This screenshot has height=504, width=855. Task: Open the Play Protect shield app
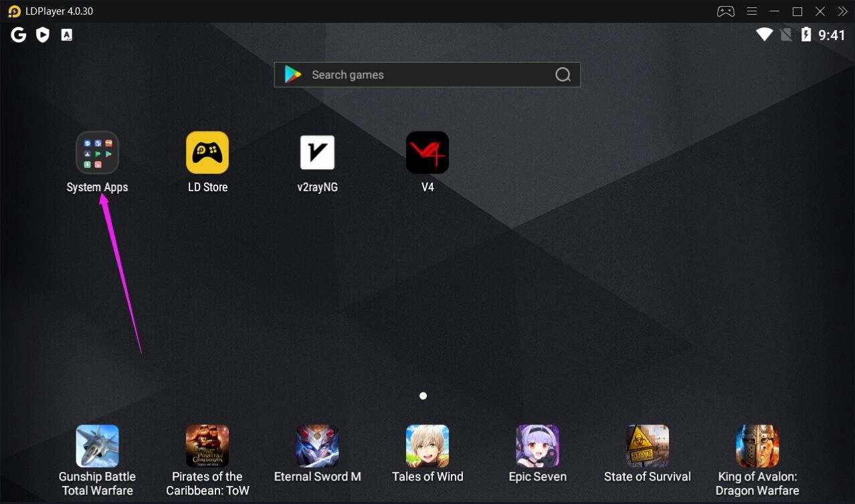(42, 34)
